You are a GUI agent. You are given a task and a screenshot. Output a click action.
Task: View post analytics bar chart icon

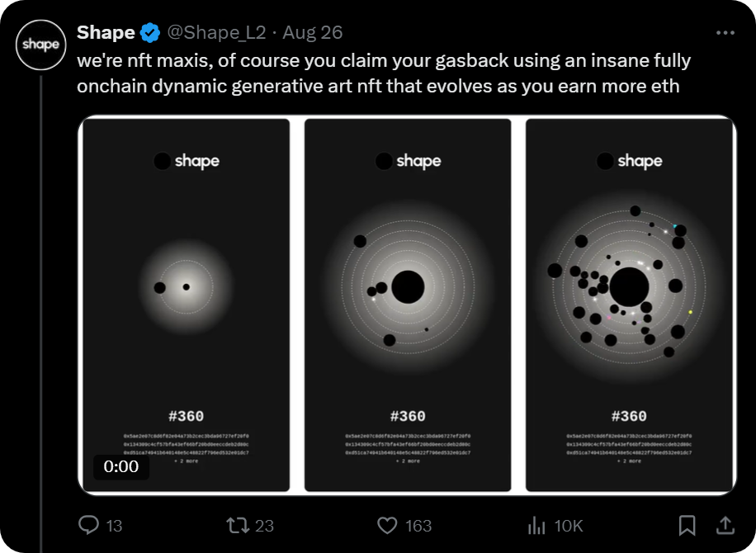click(x=536, y=526)
